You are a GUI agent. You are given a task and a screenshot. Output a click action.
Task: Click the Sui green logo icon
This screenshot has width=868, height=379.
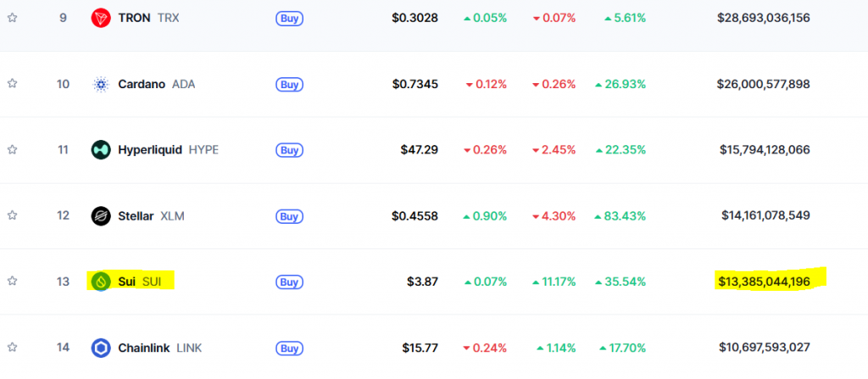tap(101, 281)
